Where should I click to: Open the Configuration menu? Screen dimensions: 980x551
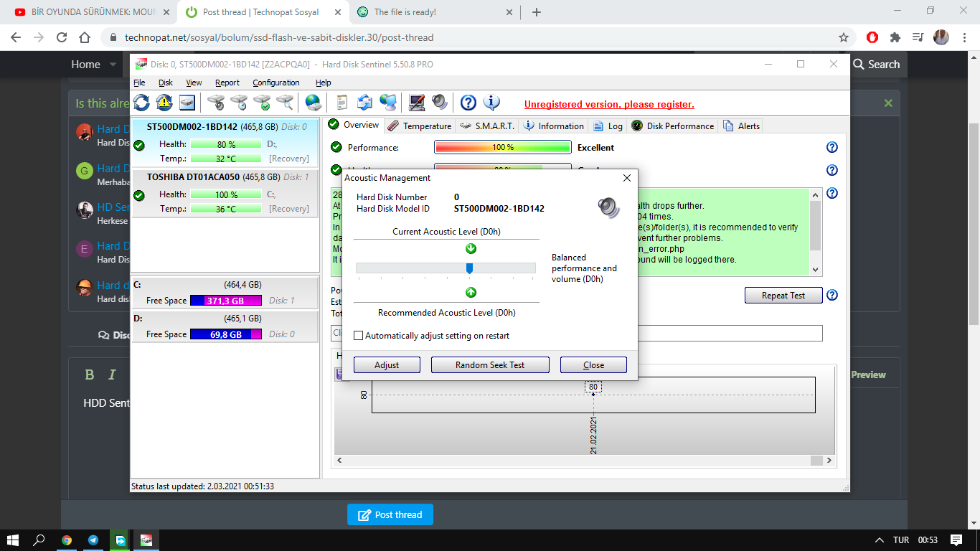pyautogui.click(x=276, y=83)
